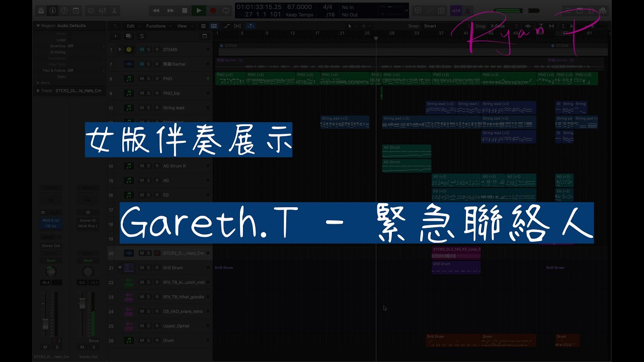Click the Duplicate Track button
Screen dimensions: 644x362
coord(128,36)
